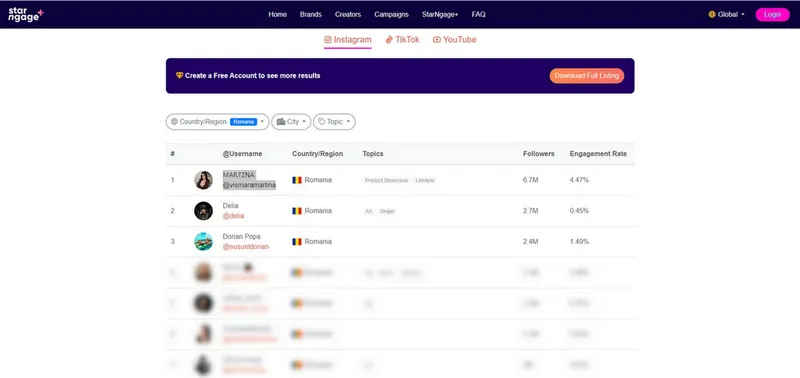
Task: Open the Campaigns menu item
Action: click(391, 14)
